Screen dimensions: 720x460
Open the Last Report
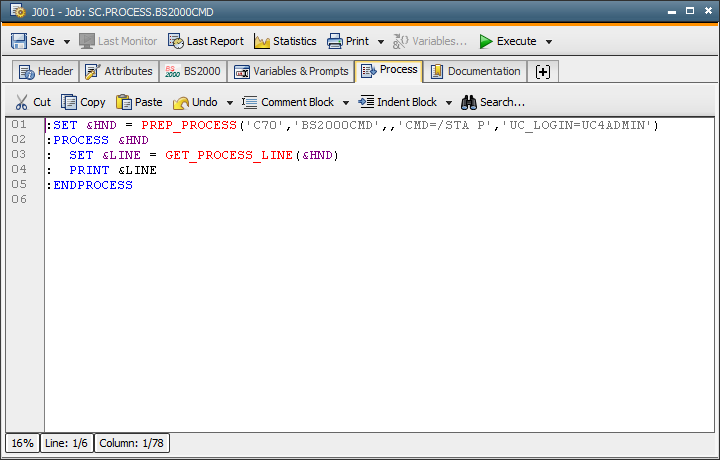click(206, 41)
